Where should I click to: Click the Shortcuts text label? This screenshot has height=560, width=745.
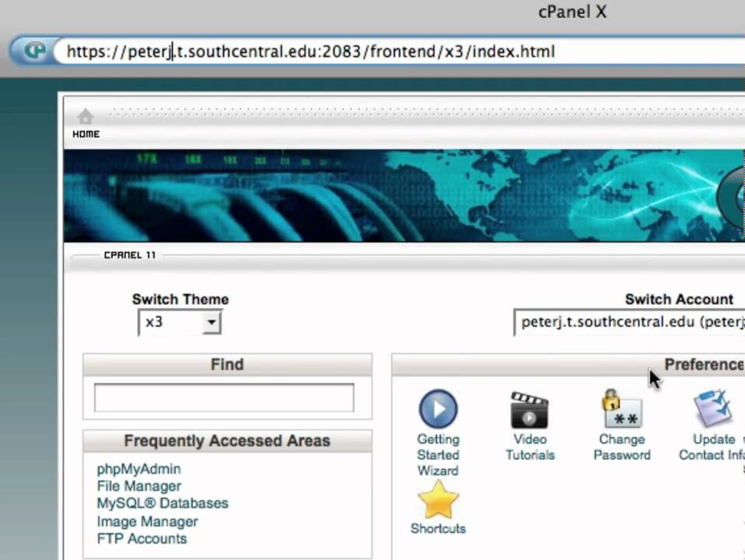pyautogui.click(x=438, y=529)
